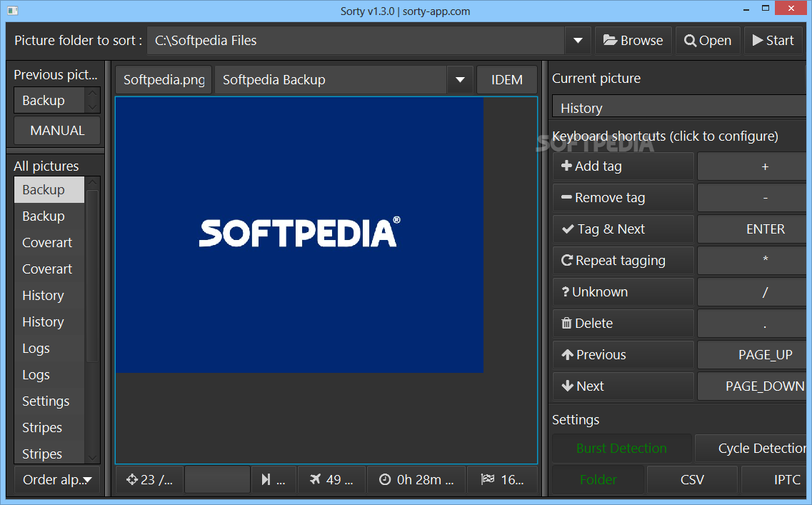Select first Logs entry in list
The height and width of the screenshot is (505, 812).
[x=49, y=348]
